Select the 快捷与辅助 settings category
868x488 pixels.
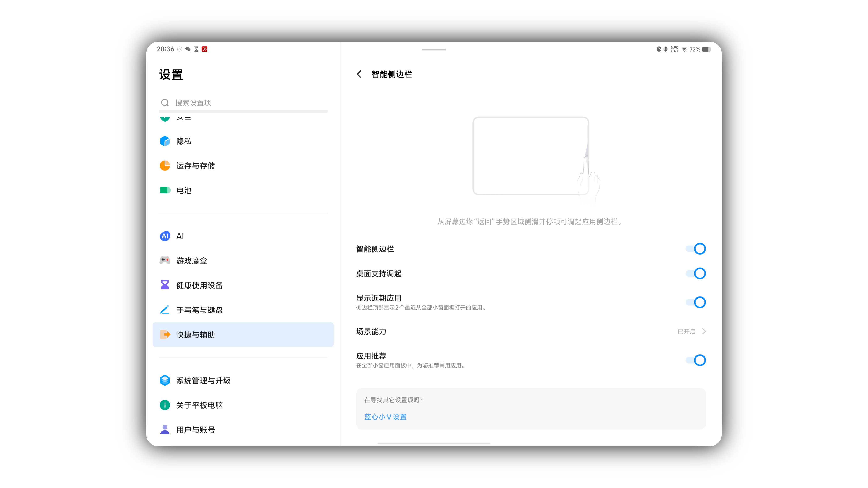[x=243, y=334]
